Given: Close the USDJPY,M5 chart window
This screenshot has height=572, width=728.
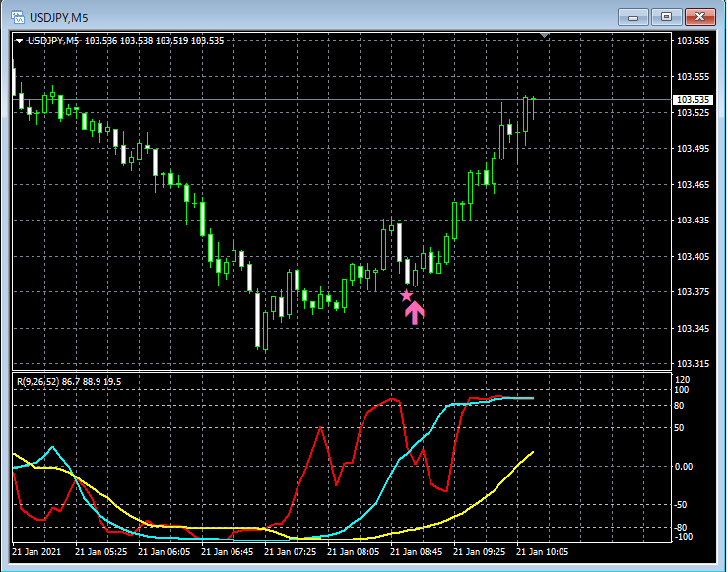Looking at the screenshot, I should [x=700, y=16].
